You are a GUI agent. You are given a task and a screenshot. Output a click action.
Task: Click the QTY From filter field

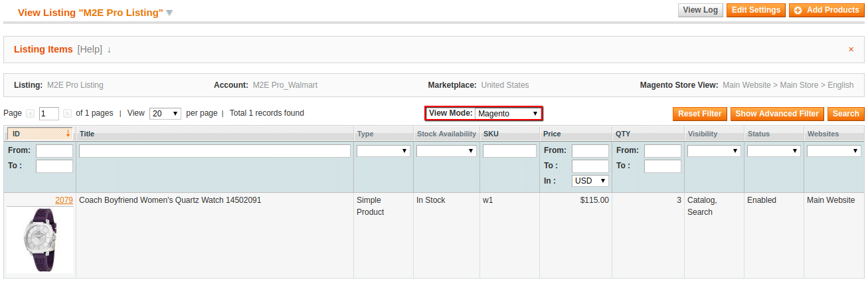coord(663,151)
